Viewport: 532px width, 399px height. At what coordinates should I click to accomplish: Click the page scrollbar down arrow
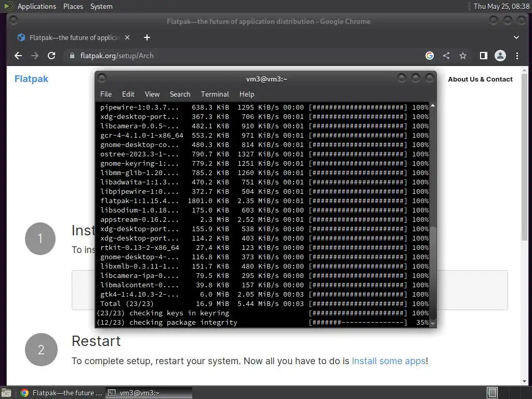click(x=525, y=381)
